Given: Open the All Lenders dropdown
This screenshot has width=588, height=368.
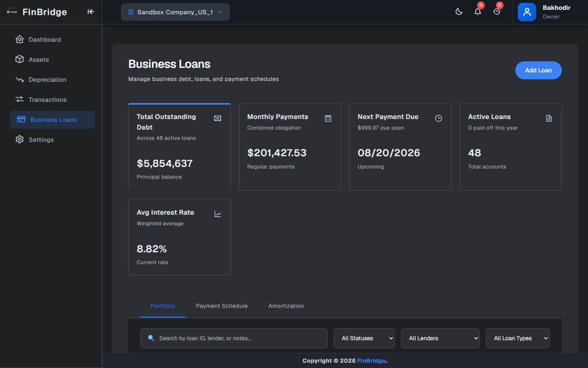Looking at the screenshot, I should pos(440,338).
